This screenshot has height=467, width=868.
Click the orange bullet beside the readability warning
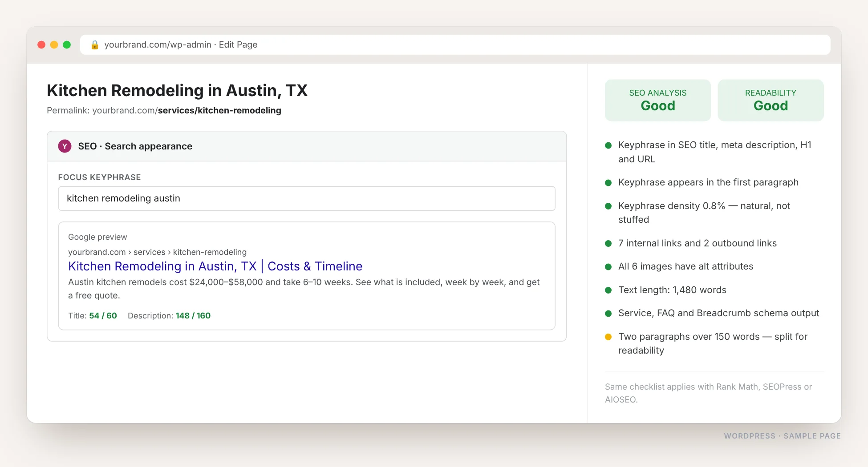(x=608, y=337)
